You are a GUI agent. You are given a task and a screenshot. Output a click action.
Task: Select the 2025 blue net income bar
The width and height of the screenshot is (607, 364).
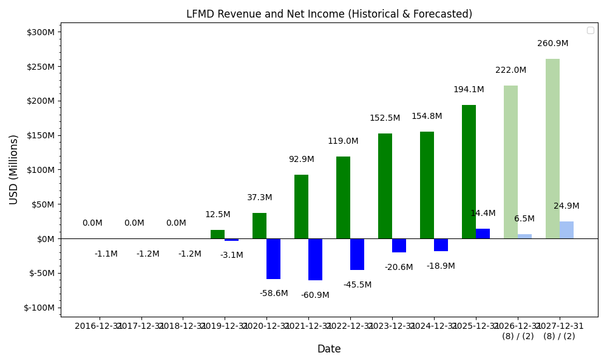tap(483, 234)
